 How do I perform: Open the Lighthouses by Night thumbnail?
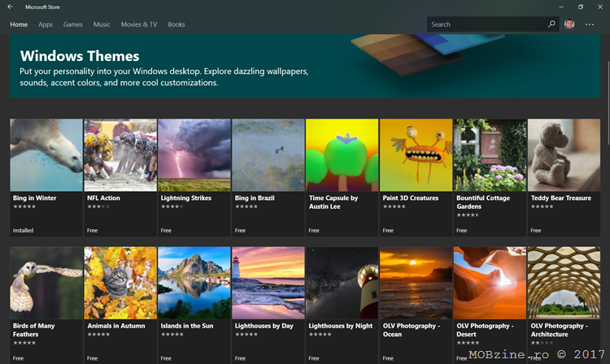coord(342,283)
